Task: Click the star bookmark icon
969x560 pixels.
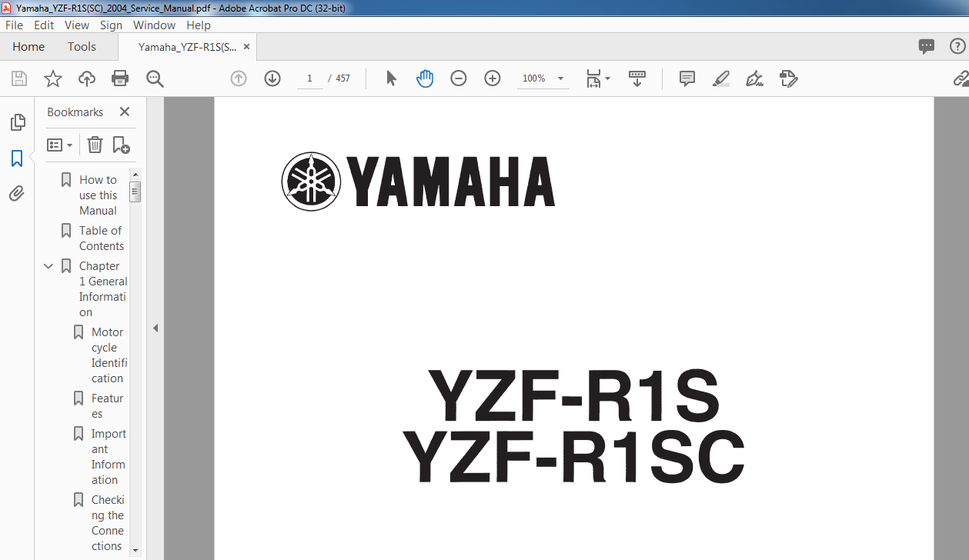Action: click(53, 78)
